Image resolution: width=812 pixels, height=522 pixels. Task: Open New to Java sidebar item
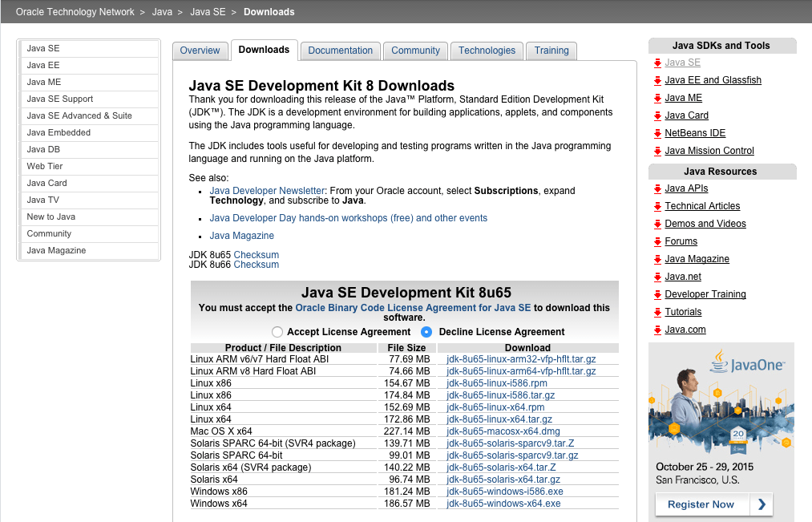pyautogui.click(x=89, y=217)
